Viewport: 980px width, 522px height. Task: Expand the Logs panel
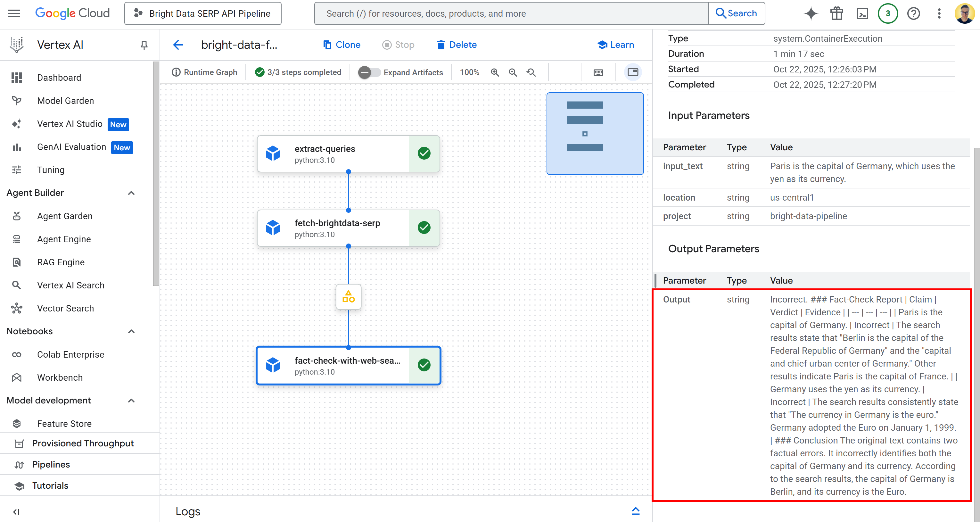(x=635, y=511)
